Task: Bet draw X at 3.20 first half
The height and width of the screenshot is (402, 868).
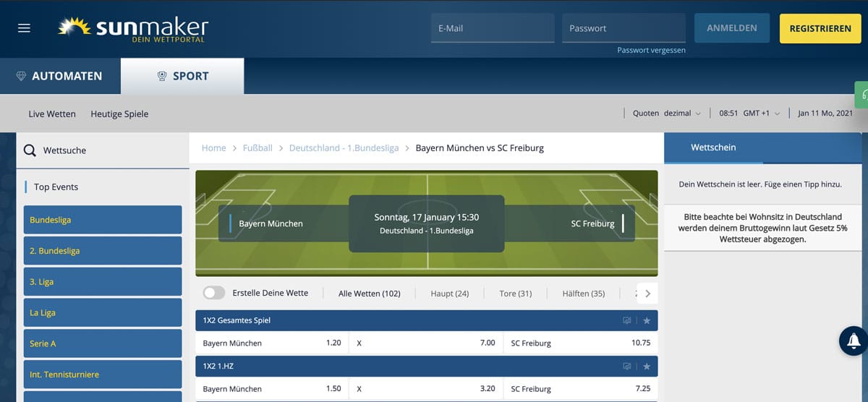Action: point(426,389)
